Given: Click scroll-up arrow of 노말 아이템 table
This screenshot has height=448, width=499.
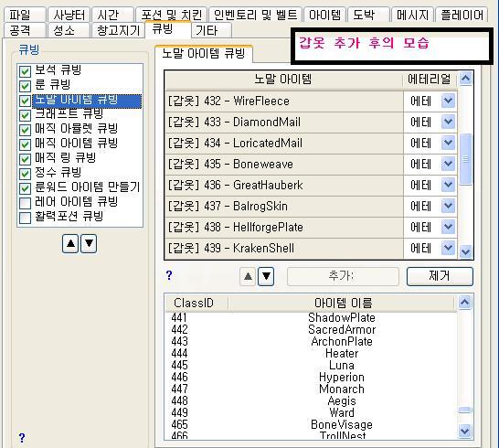Looking at the screenshot, I should point(465,79).
